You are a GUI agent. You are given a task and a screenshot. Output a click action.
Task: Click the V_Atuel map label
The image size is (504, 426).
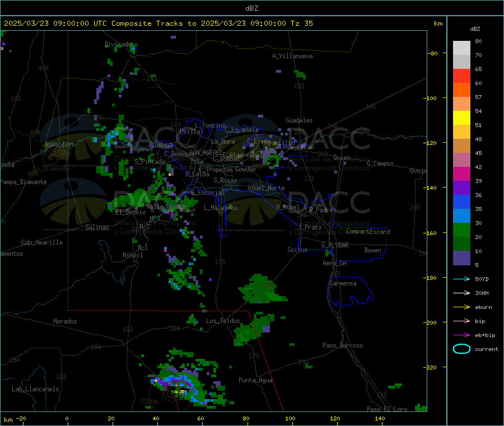(x=288, y=207)
